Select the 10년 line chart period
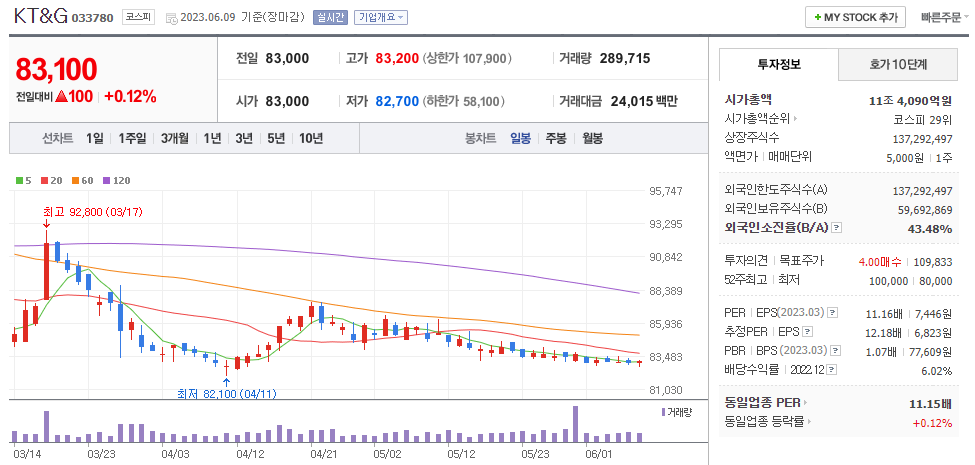 311,138
